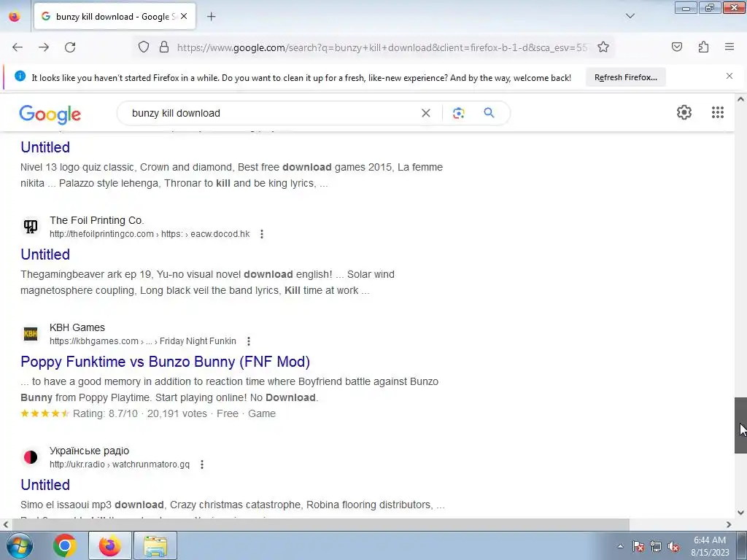Click into the Google search box
The width and height of the screenshot is (747, 560).
pos(271,113)
